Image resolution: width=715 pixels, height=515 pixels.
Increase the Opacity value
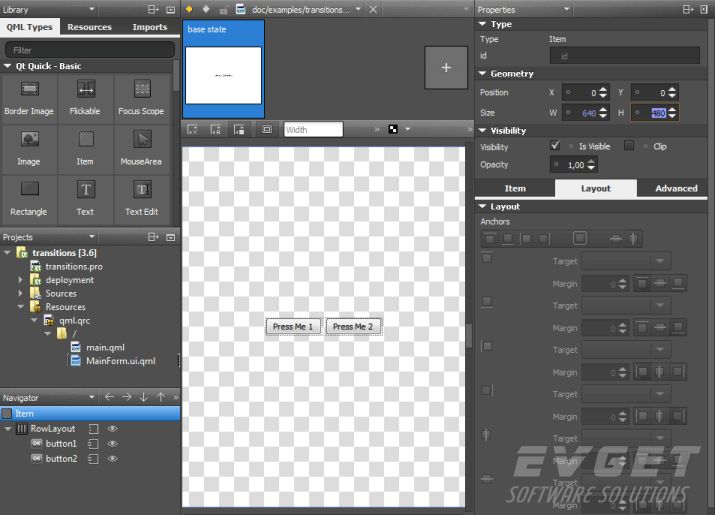(591, 161)
